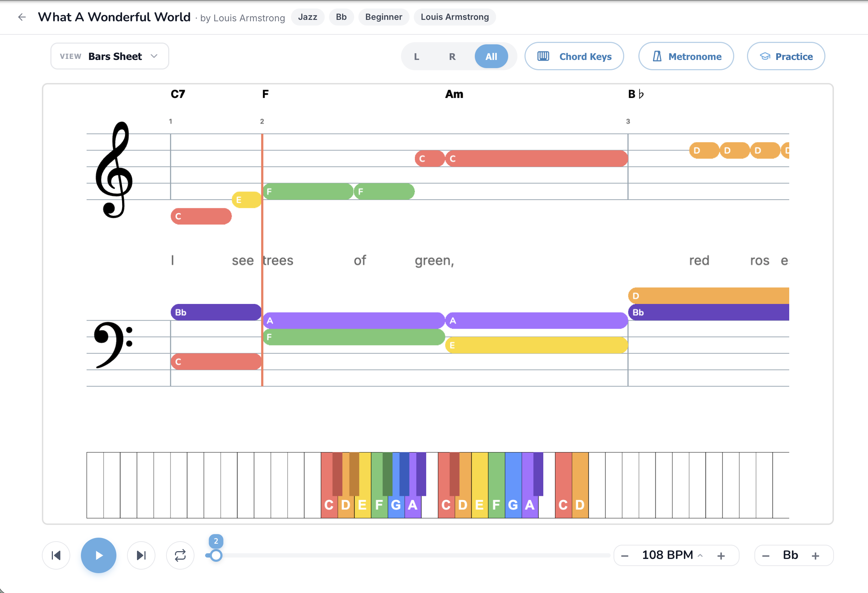Select the R right-hand toggle
Image resolution: width=868 pixels, height=593 pixels.
coord(452,57)
